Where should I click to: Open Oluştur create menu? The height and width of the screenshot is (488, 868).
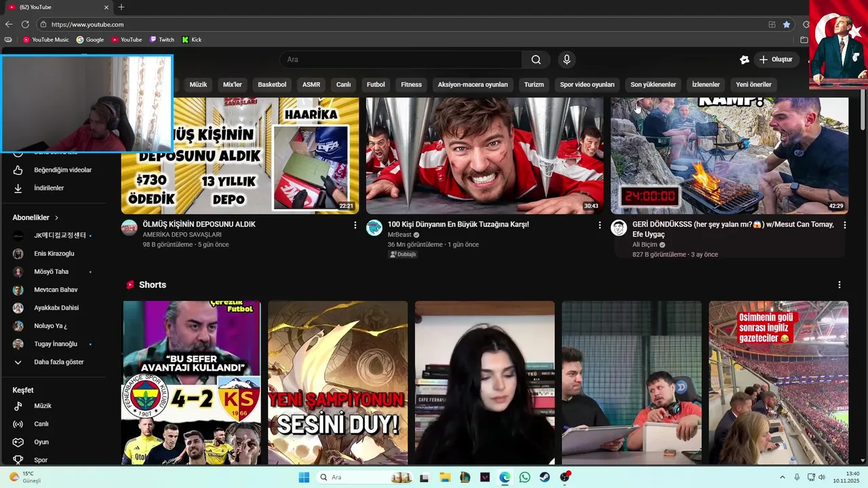pos(776,60)
